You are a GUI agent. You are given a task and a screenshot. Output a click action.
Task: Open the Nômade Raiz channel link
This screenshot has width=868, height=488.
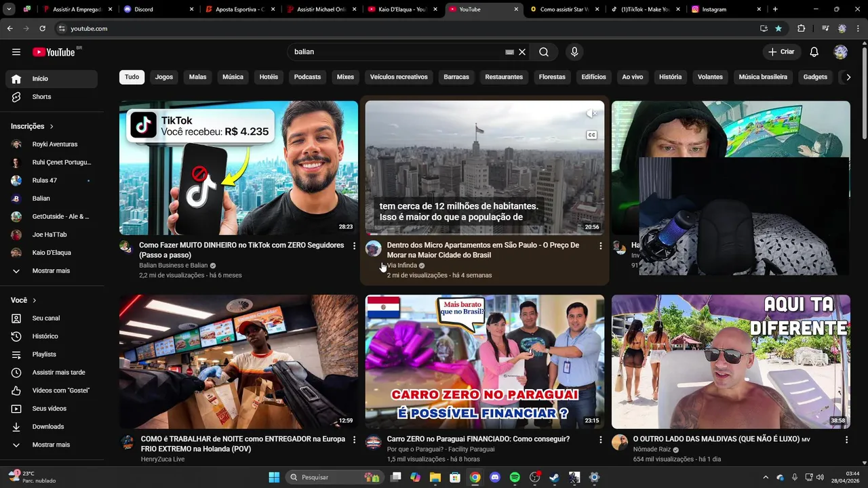click(x=652, y=449)
